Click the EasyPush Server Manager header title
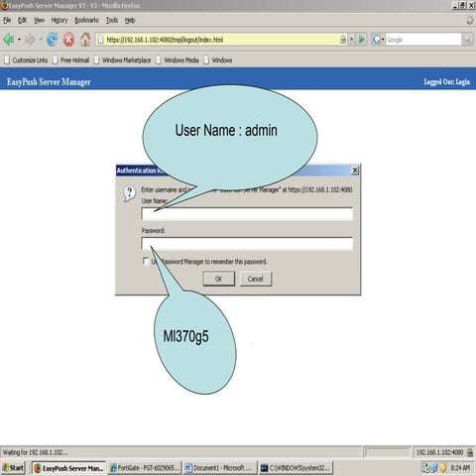 coord(49,81)
